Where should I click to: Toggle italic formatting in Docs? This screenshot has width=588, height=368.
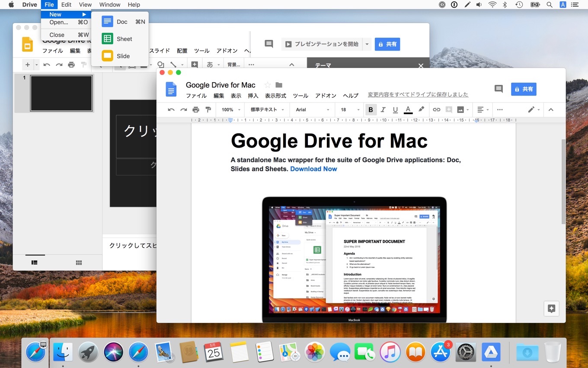point(383,110)
